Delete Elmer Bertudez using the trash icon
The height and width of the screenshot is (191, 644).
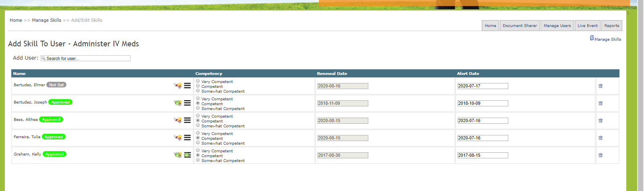(x=601, y=86)
